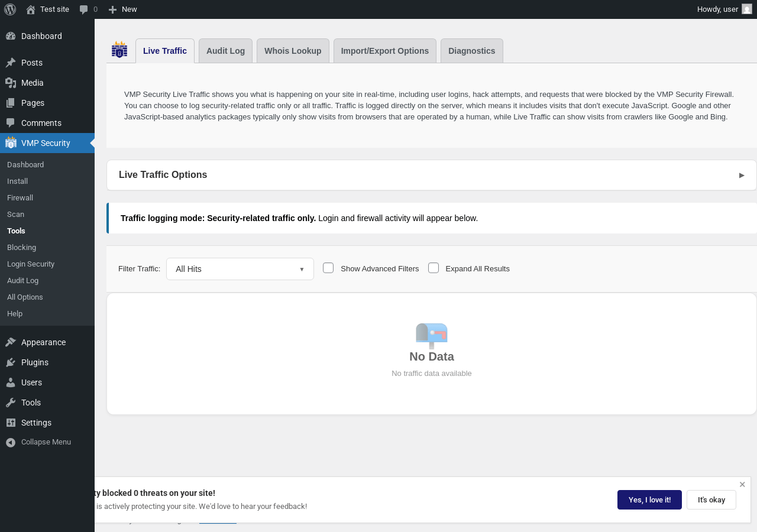The height and width of the screenshot is (532, 757).
Task: Open the Import/Export Options tab
Action: pyautogui.click(x=385, y=51)
